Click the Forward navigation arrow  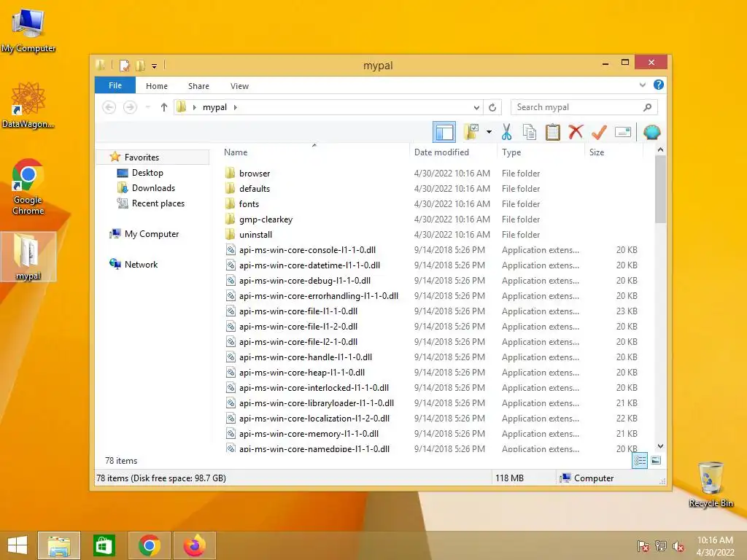pos(130,108)
